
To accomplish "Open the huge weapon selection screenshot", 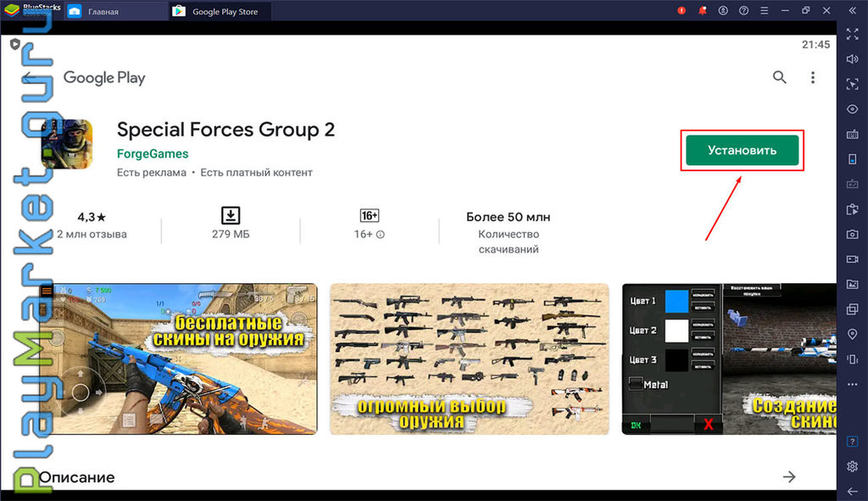I will pyautogui.click(x=470, y=359).
